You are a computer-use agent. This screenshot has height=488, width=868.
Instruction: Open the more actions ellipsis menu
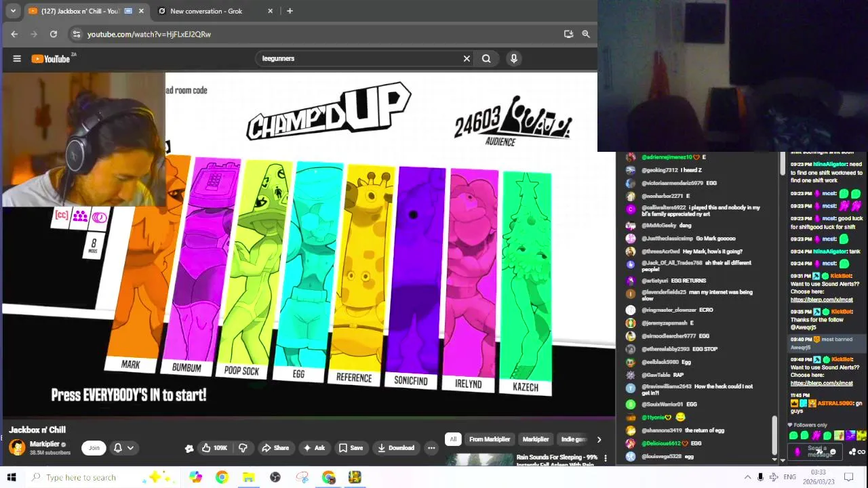tap(431, 448)
